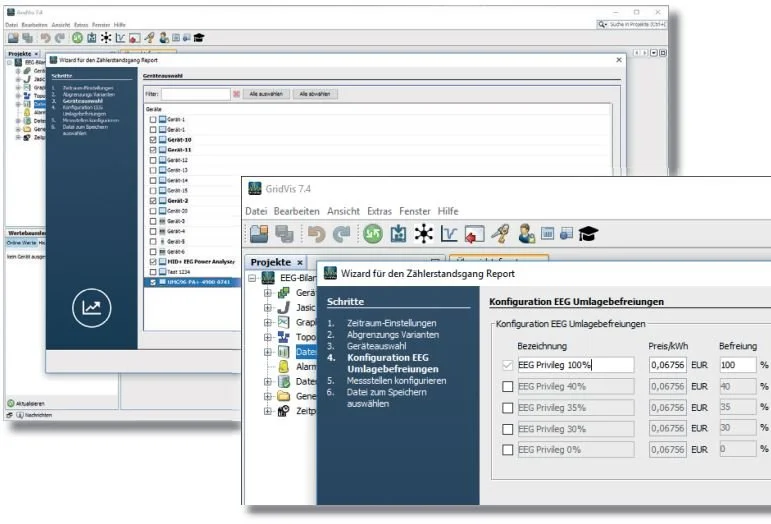Uncheck Gerät-10 in the device list
The height and width of the screenshot is (524, 771).
pyautogui.click(x=153, y=140)
